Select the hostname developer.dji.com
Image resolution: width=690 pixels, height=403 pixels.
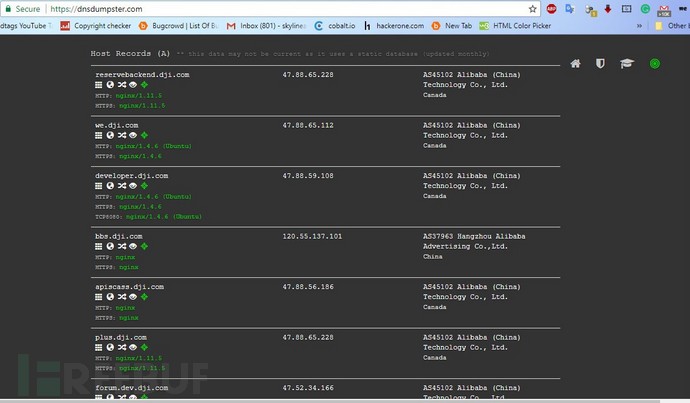pyautogui.click(x=132, y=176)
